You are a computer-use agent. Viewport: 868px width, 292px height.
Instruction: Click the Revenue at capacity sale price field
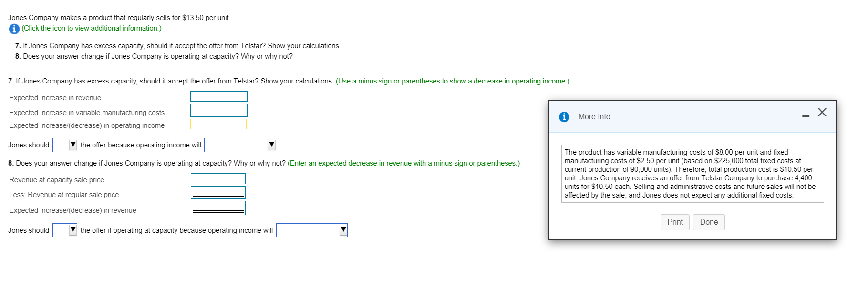218,178
